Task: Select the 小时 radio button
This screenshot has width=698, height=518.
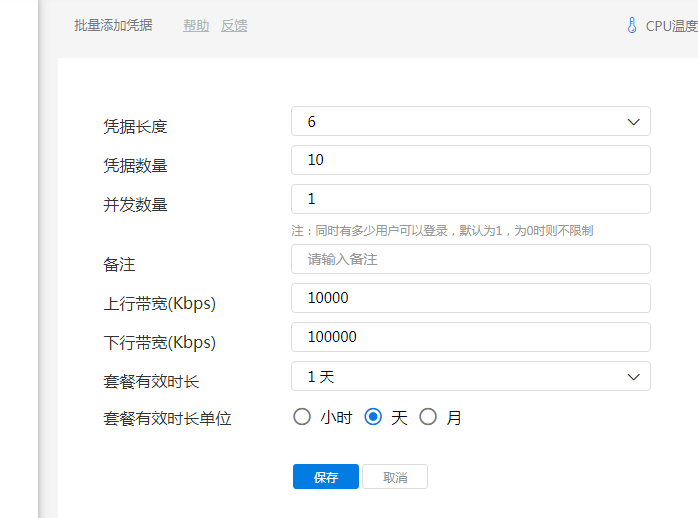Action: point(302,417)
